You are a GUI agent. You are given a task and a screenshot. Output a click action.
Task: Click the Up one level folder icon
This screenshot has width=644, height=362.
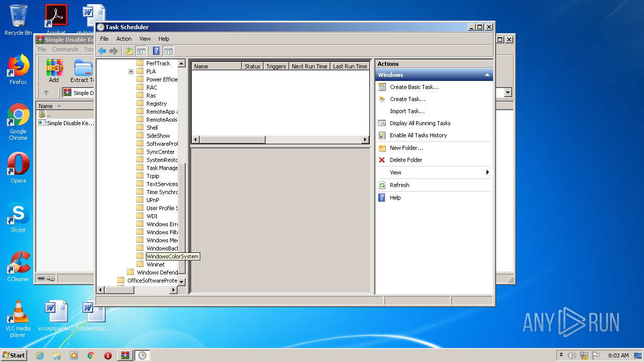point(129,51)
